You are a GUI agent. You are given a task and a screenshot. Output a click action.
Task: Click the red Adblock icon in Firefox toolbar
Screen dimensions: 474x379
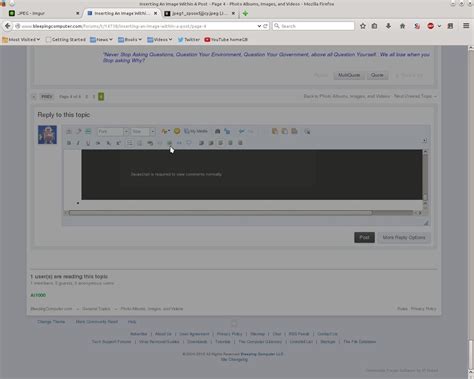pyautogui.click(x=430, y=26)
